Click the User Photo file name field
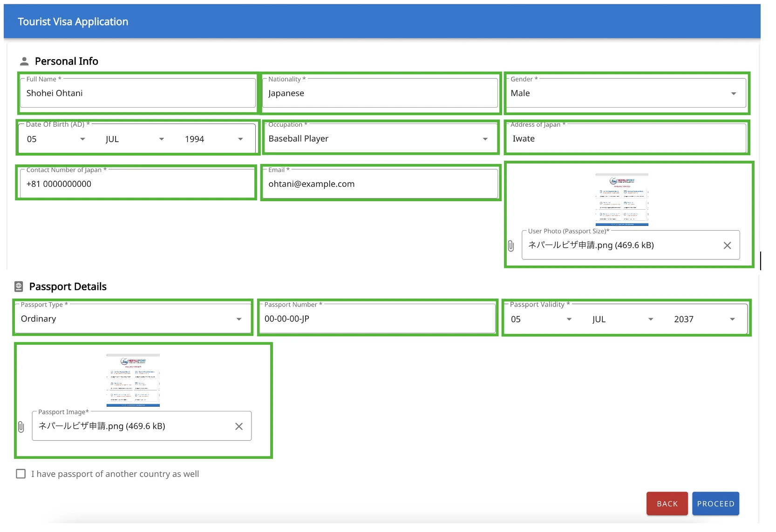The image size is (776, 532). [x=631, y=245]
